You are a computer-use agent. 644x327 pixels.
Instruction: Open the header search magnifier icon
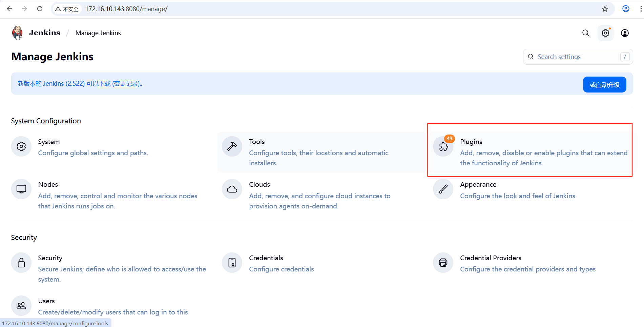coord(586,33)
